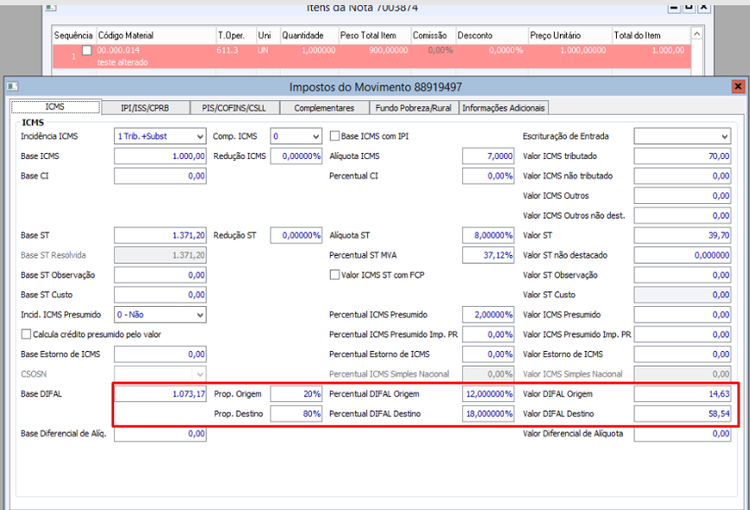Click the Valor ICMS Presumido field
The image size is (750, 510).
[683, 315]
